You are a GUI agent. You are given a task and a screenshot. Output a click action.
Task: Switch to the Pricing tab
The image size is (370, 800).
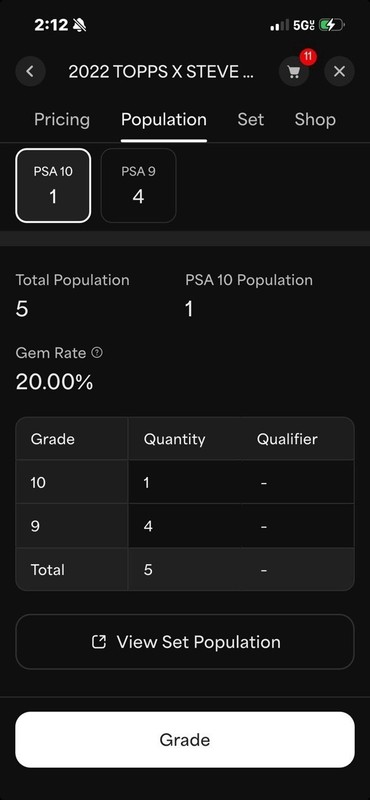pos(62,120)
